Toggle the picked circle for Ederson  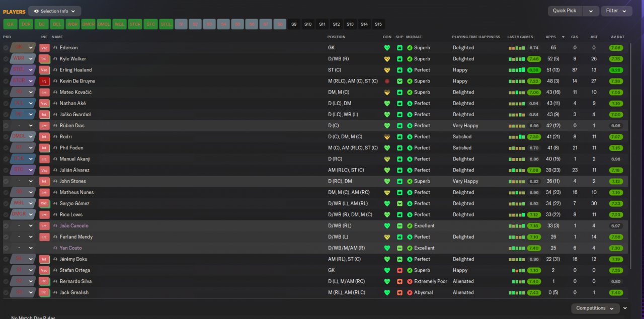point(6,48)
